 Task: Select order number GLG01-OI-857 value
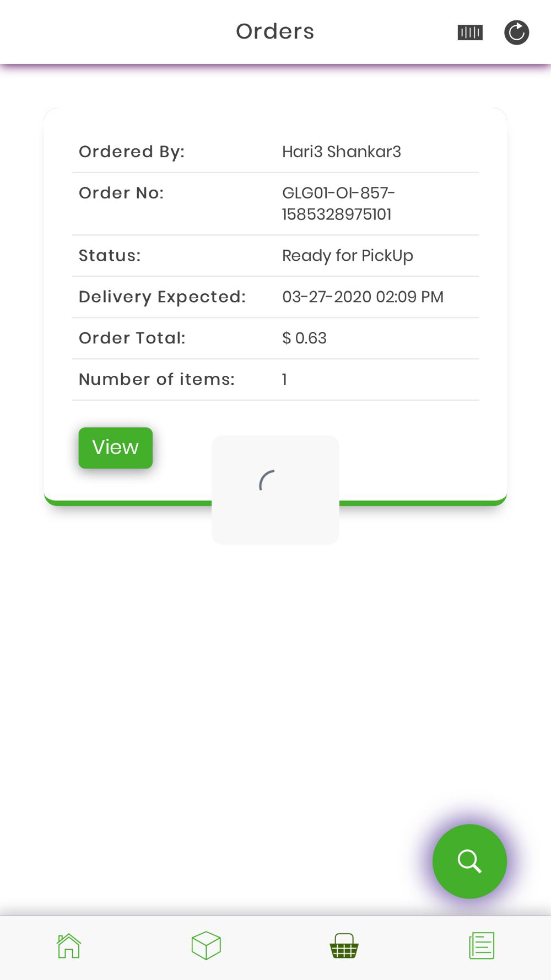tap(338, 203)
